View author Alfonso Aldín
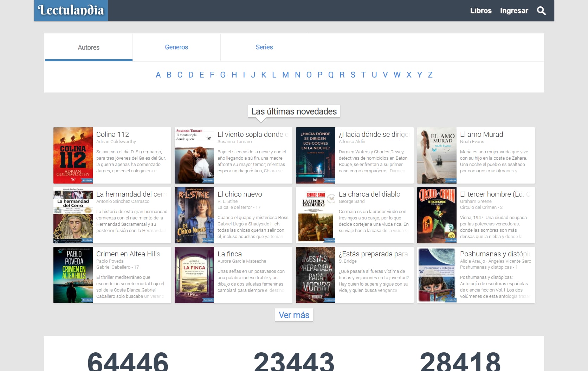The width and height of the screenshot is (588, 371). (352, 141)
